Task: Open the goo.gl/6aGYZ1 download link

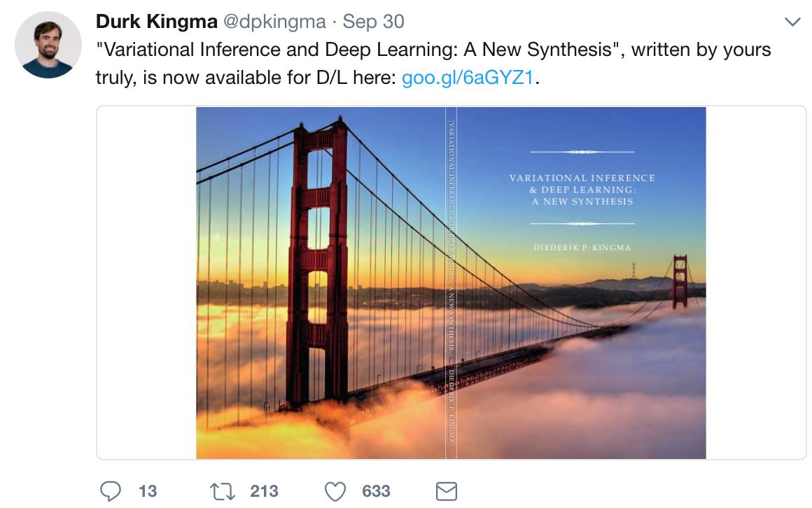Action: tap(468, 78)
